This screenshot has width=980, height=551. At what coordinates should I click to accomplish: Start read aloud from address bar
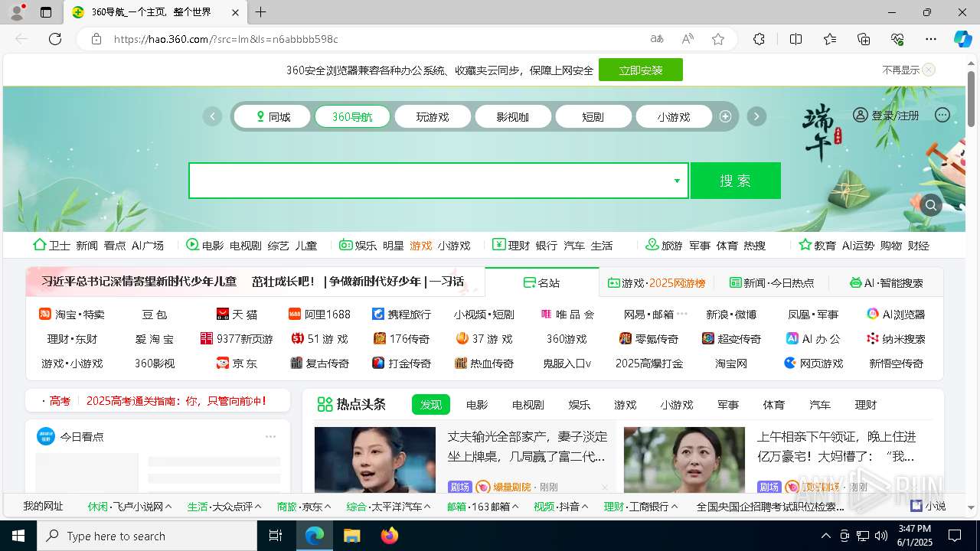(x=688, y=39)
